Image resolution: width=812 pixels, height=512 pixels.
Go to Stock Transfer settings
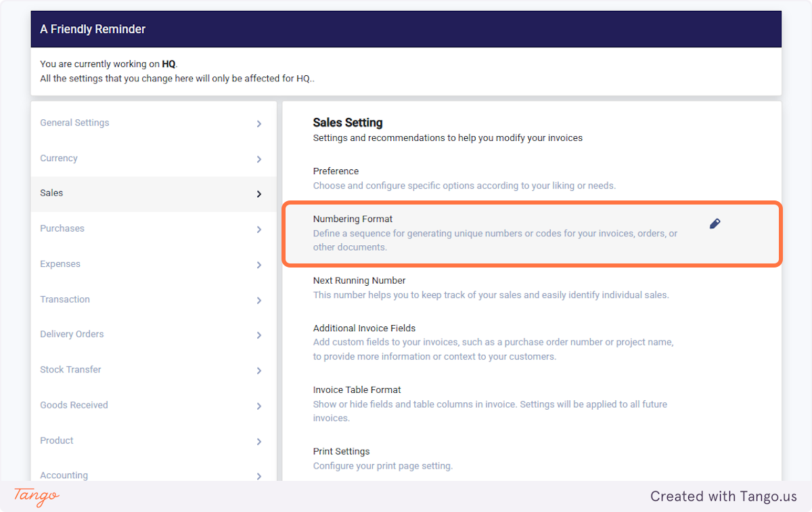[x=154, y=370]
